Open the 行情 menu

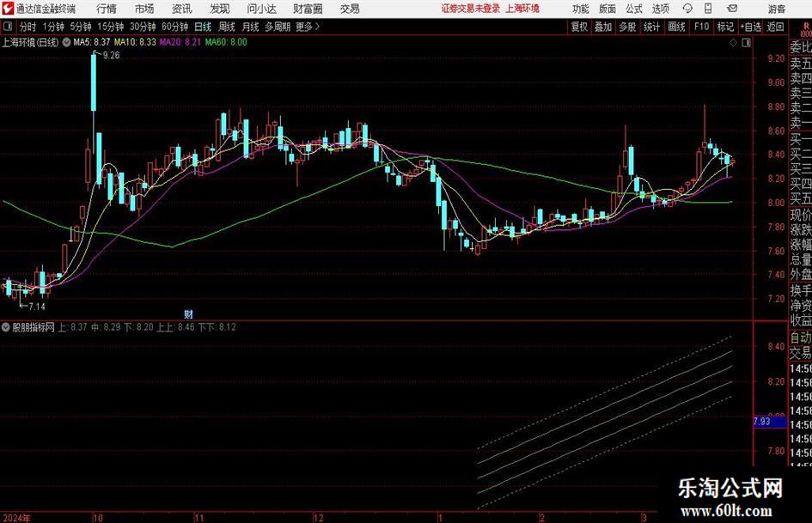[x=107, y=9]
